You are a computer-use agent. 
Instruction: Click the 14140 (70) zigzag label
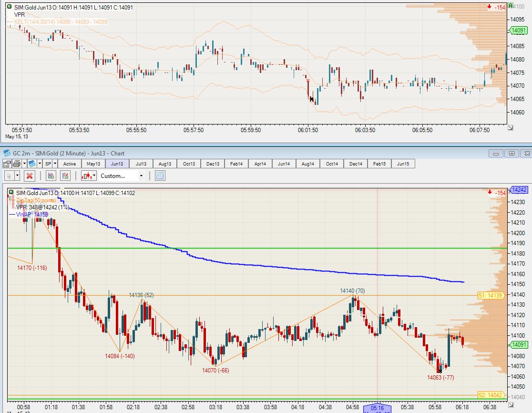tap(352, 291)
